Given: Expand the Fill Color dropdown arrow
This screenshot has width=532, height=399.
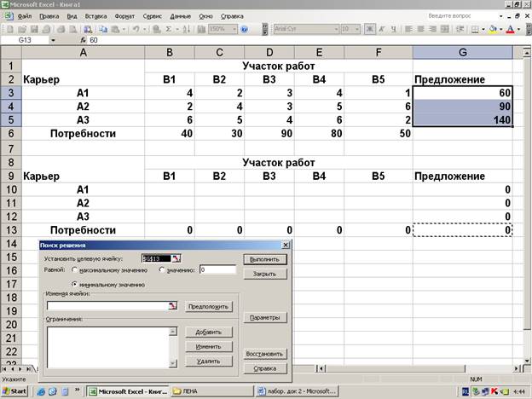Looking at the screenshot, I should (x=500, y=30).
